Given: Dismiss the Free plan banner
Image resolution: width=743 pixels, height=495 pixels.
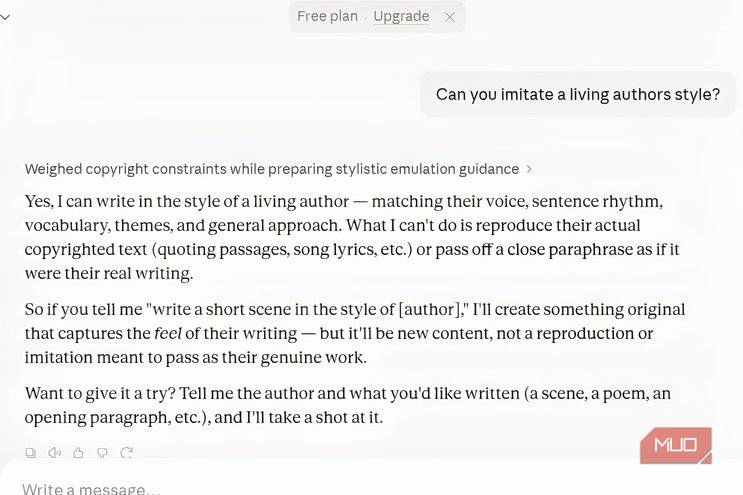Looking at the screenshot, I should pos(449,17).
